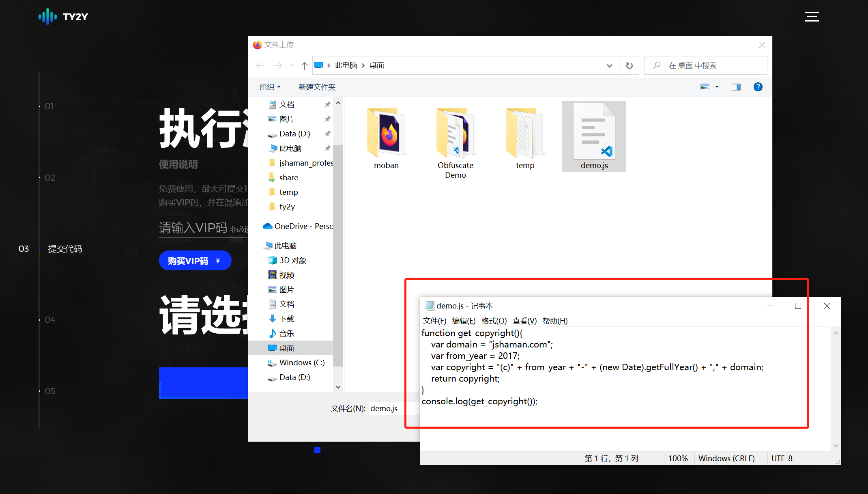Open the 组织 dropdown menu

270,87
